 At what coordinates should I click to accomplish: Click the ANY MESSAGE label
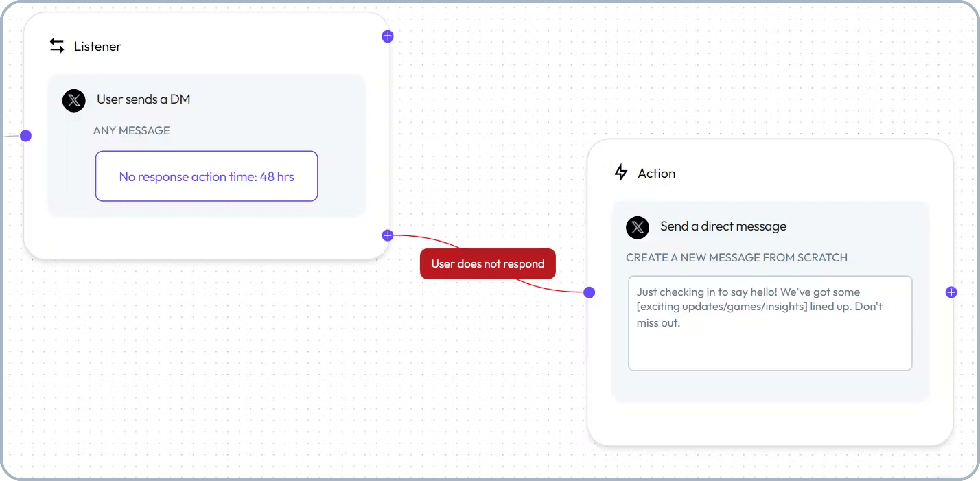131,130
